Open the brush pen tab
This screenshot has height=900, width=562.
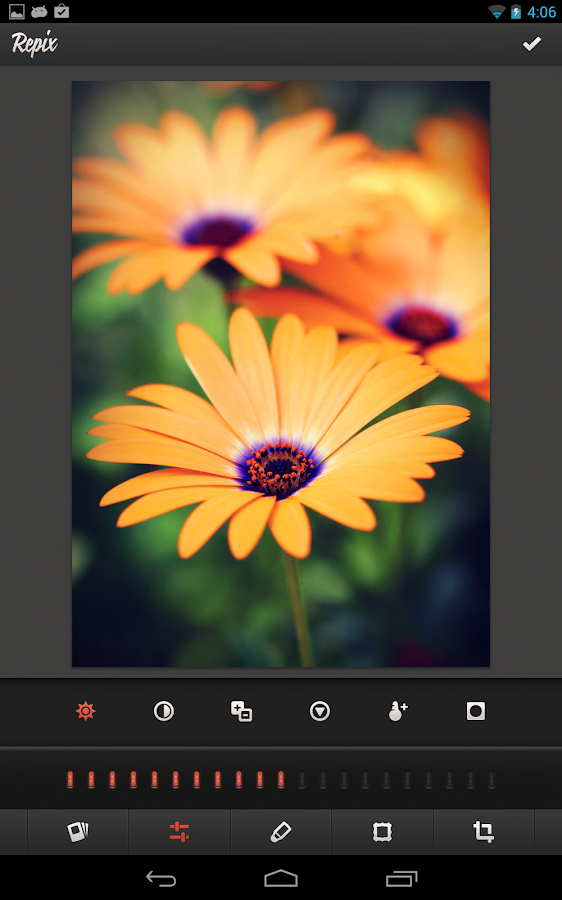point(281,832)
